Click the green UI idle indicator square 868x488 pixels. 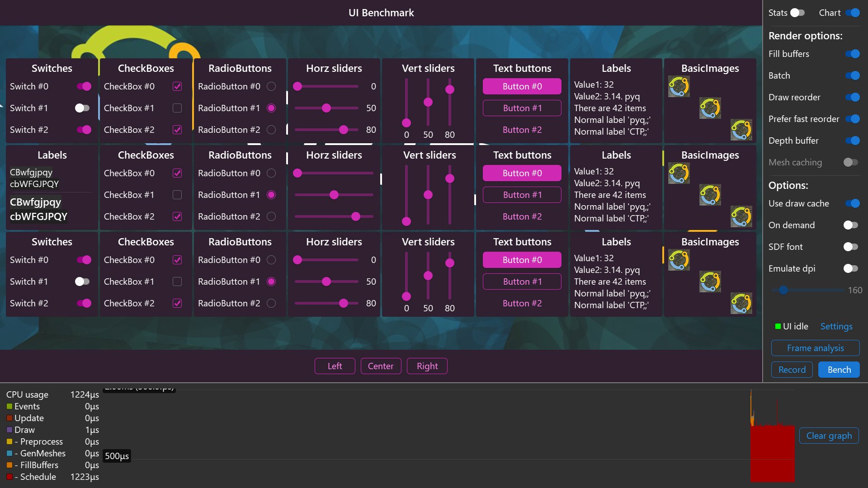pos(778,326)
